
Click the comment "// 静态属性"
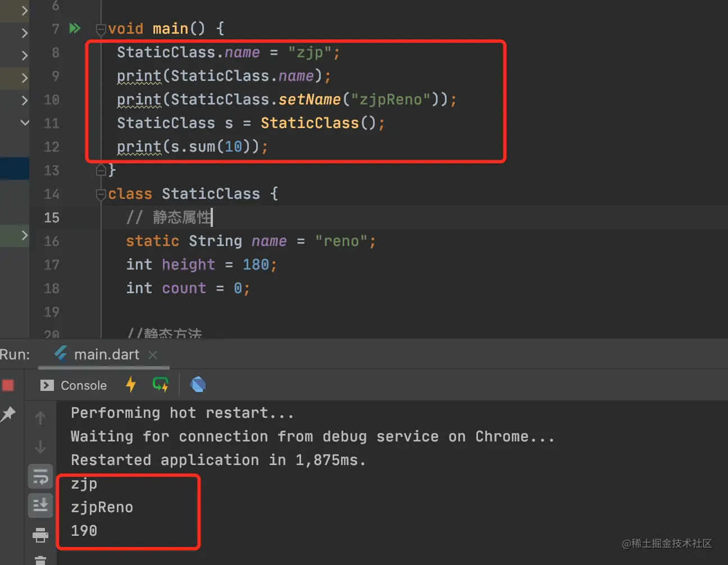pos(169,217)
